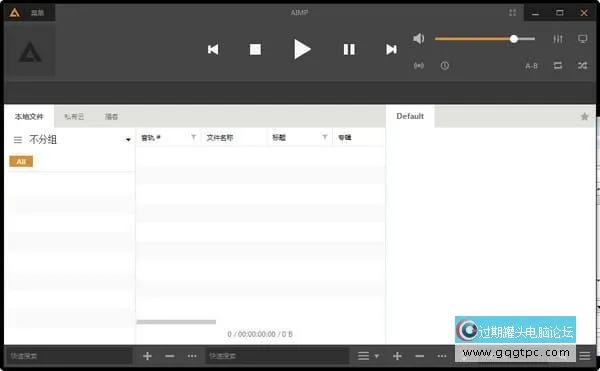Expand the arrow beside the playlist list-view icon
This screenshot has height=371, width=600.
pyautogui.click(x=377, y=356)
